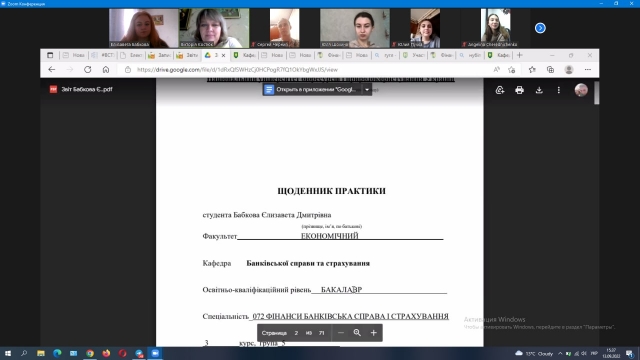Zoom out with the minus button
The width and height of the screenshot is (640, 360).
coord(341,333)
